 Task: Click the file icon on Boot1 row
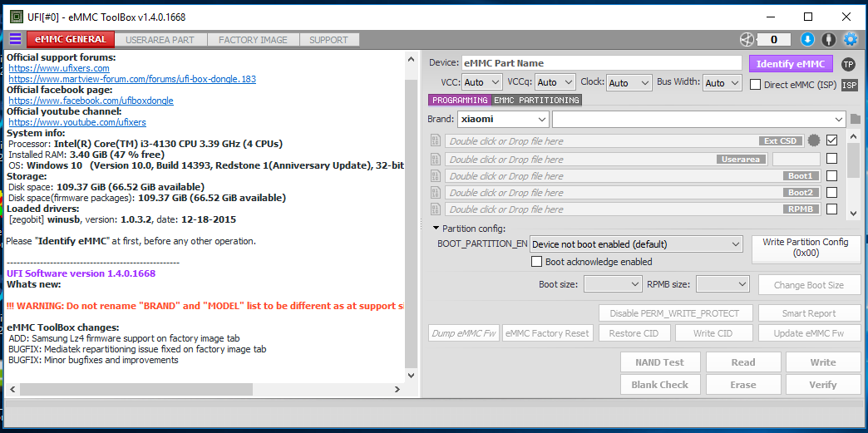[x=435, y=176]
